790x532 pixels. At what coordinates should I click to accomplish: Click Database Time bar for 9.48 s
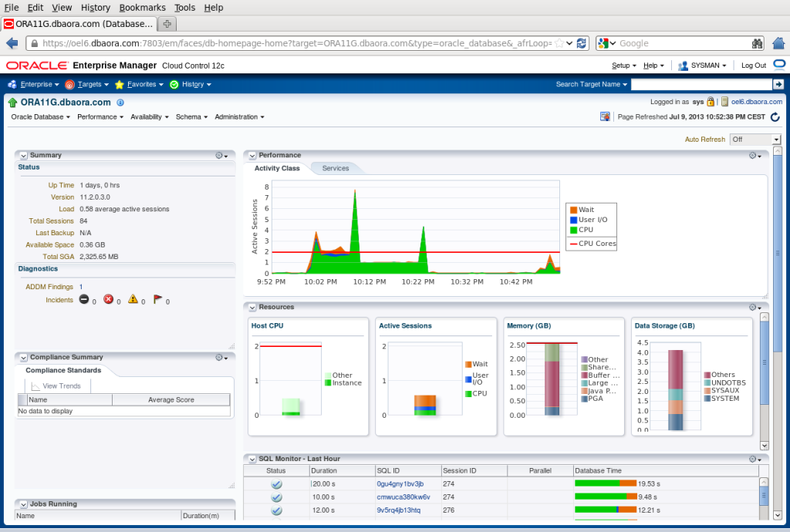606,497
